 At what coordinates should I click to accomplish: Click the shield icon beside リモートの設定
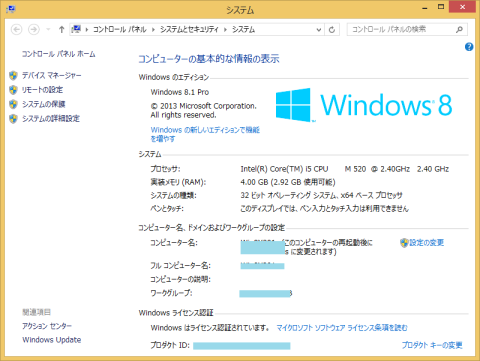[13, 90]
